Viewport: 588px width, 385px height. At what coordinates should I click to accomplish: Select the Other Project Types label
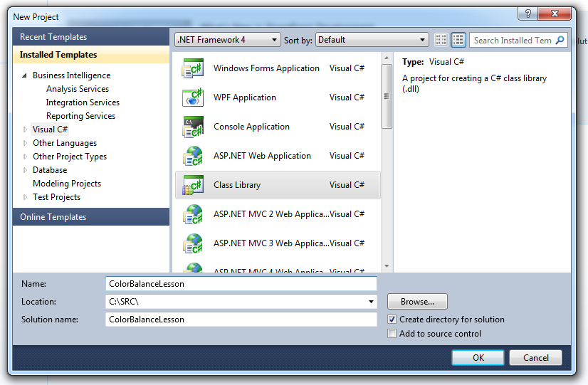coord(70,157)
